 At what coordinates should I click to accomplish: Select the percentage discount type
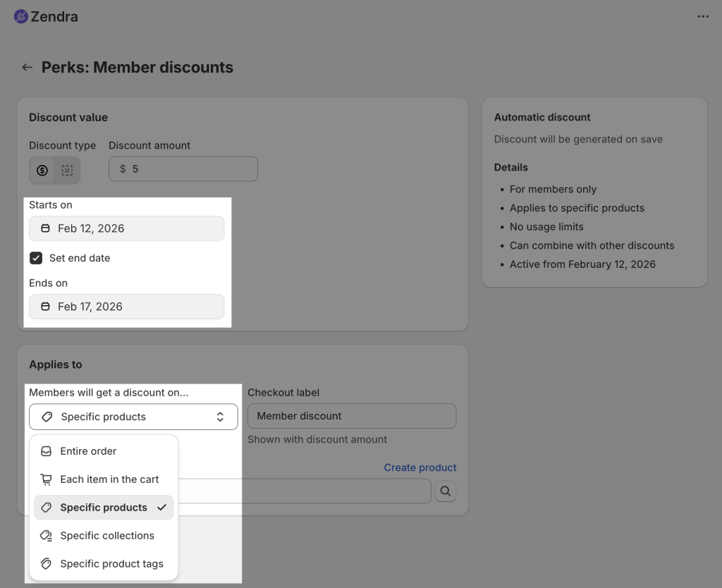(x=67, y=171)
